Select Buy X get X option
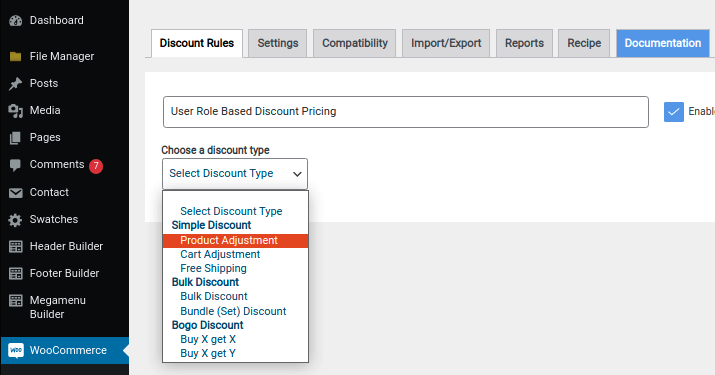Viewport: 715px width, 375px height. click(x=235, y=339)
